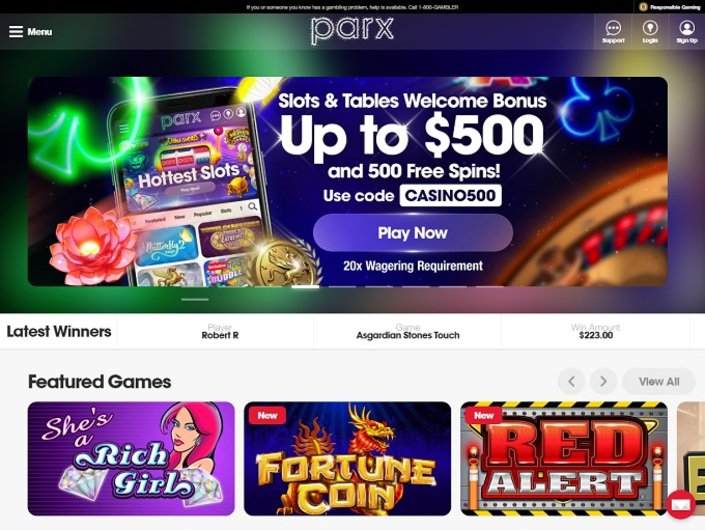Click the Asgardian Stones Touch winner game

click(408, 335)
